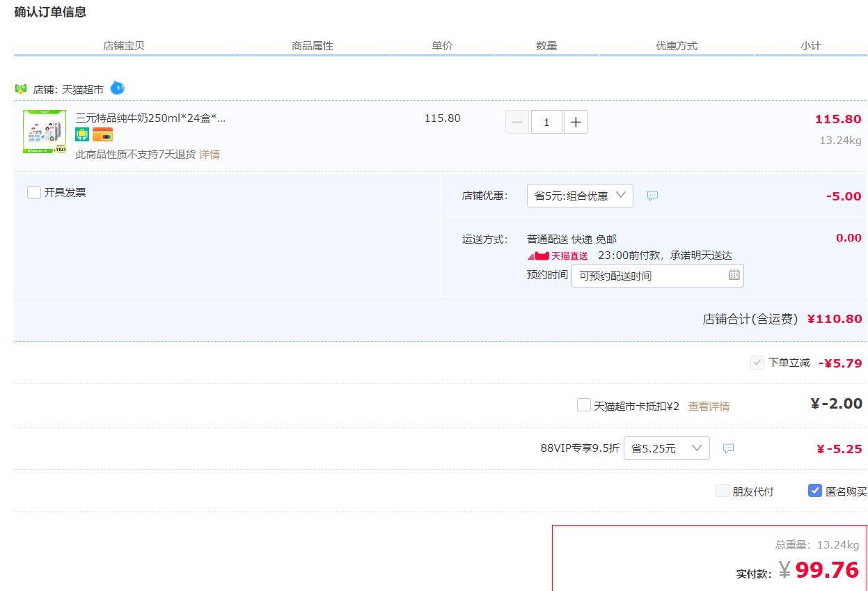Click the 此商品性质不支持7天退货 notice
Image resolution: width=868 pixels, height=591 pixels.
point(136,155)
